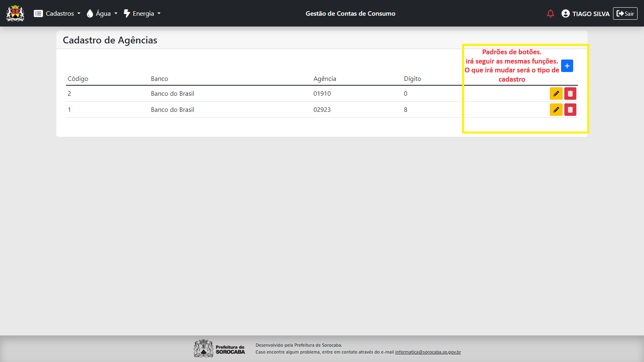This screenshot has height=362, width=644.
Task: Click the blue plus add button
Action: pos(567,66)
